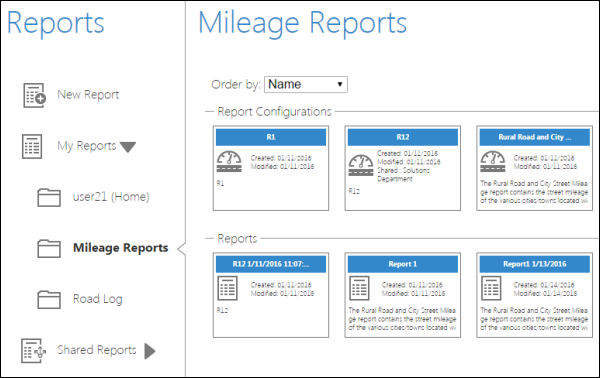Open the Order by Name dropdown
The height and width of the screenshot is (378, 600).
tap(306, 85)
